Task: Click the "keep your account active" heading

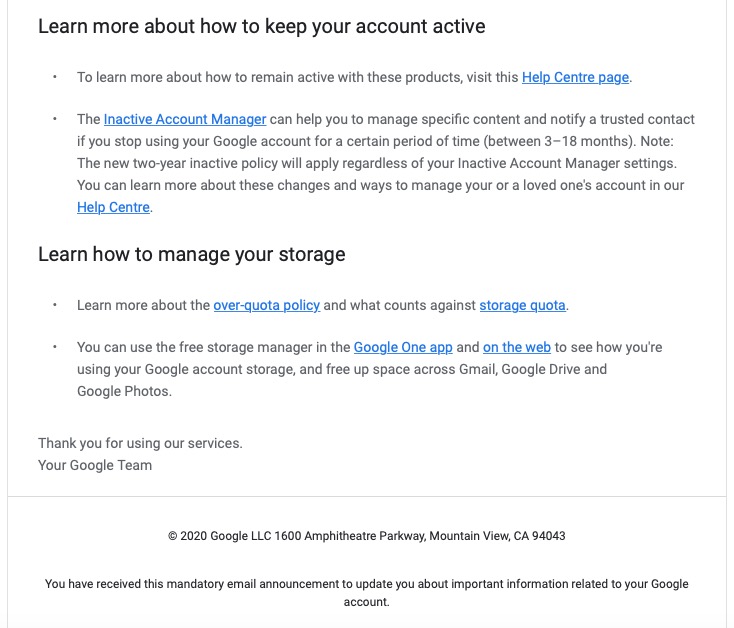Action: pyautogui.click(x=261, y=26)
